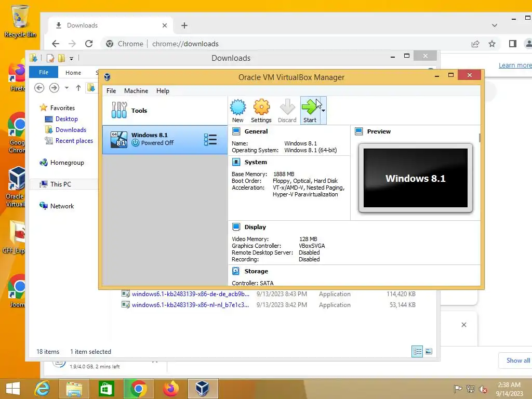Click the VirtualBox details pane scrollbar
532x399 pixels.
pos(480,138)
